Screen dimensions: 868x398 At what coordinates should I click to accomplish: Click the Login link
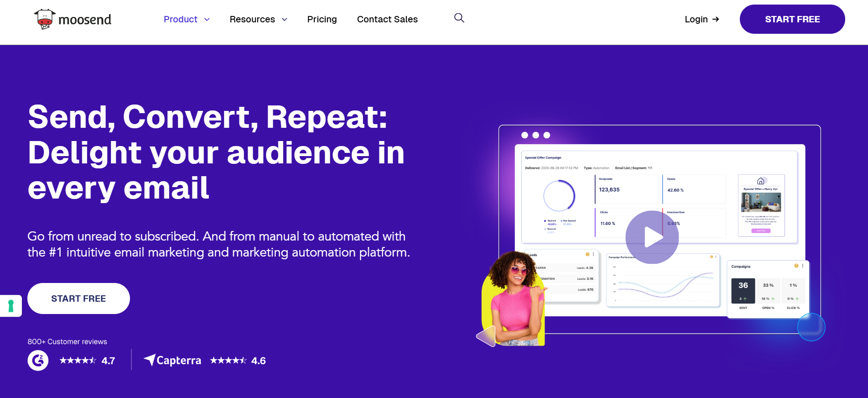[x=696, y=19]
